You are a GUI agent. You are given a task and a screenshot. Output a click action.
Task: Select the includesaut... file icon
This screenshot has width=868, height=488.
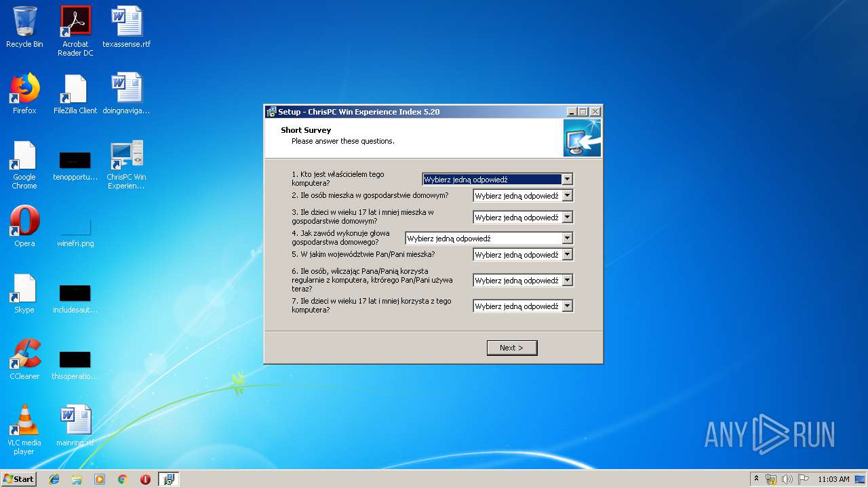[x=75, y=298]
